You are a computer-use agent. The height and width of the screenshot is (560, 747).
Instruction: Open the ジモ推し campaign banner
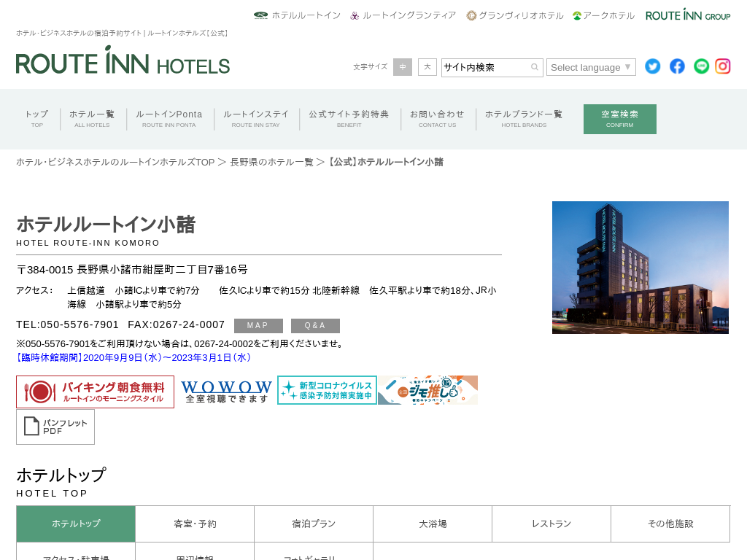point(427,390)
